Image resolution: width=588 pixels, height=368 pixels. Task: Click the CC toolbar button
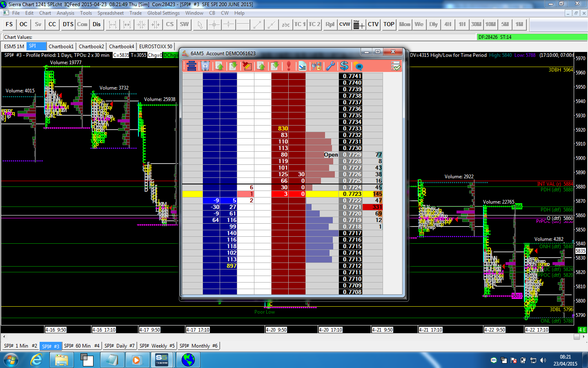tap(52, 25)
